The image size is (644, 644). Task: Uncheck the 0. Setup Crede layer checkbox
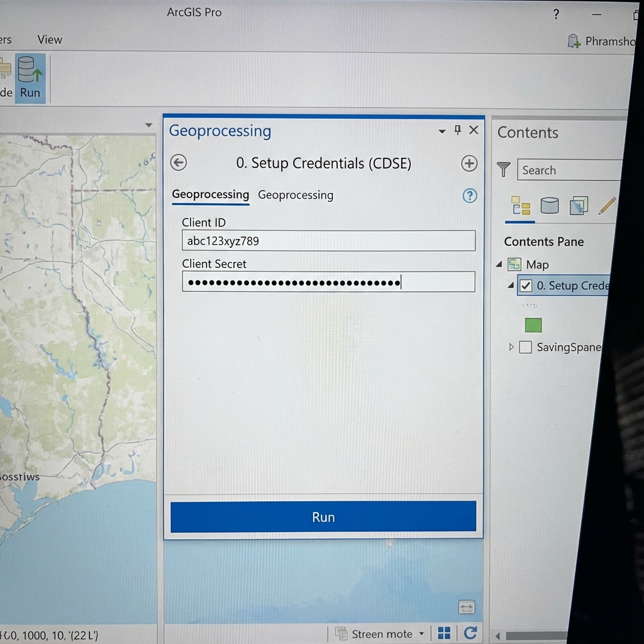point(526,286)
